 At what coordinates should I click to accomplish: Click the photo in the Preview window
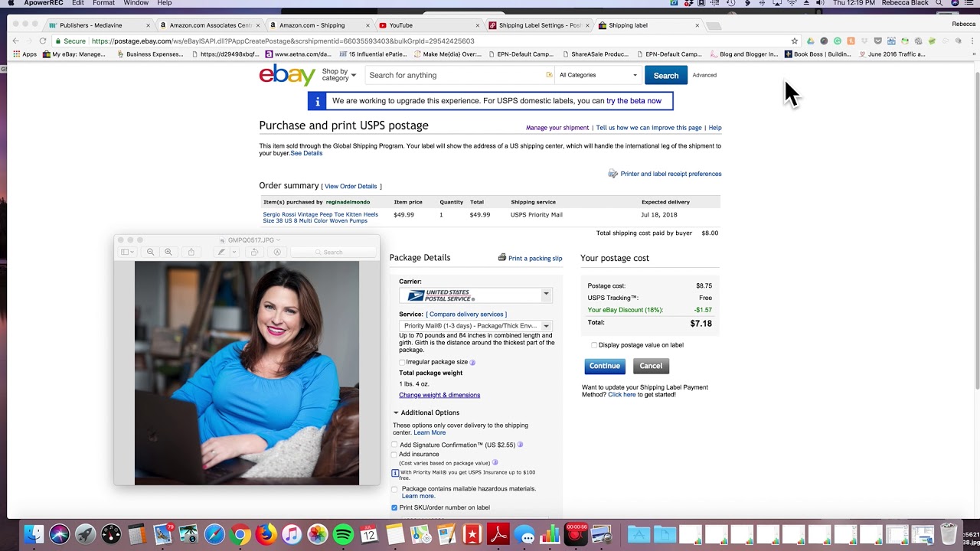tap(247, 373)
